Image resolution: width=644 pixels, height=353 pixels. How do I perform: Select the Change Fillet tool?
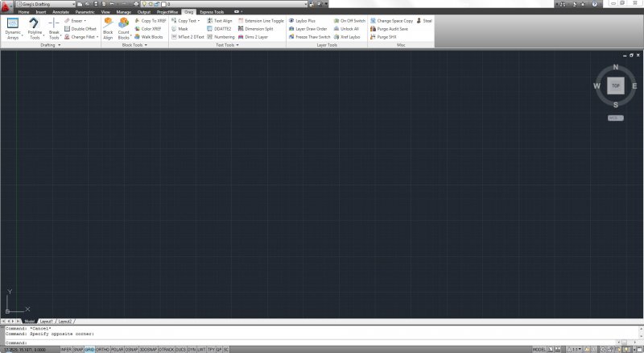[x=80, y=37]
